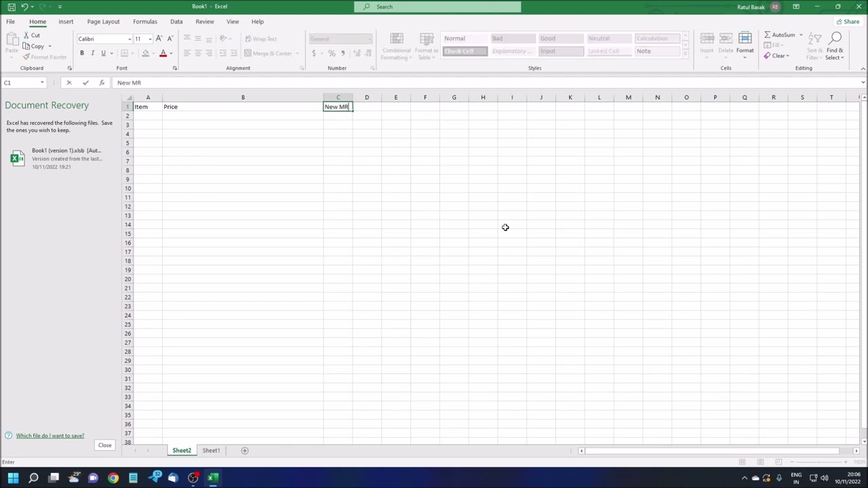Click the Decrease Font Size icon
The height and width of the screenshot is (488, 868).
170,39
